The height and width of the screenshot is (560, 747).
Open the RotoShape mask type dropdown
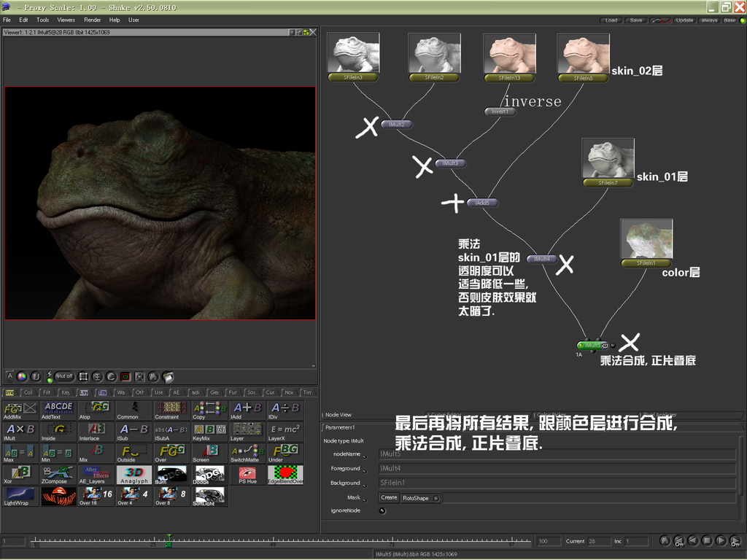tap(421, 498)
